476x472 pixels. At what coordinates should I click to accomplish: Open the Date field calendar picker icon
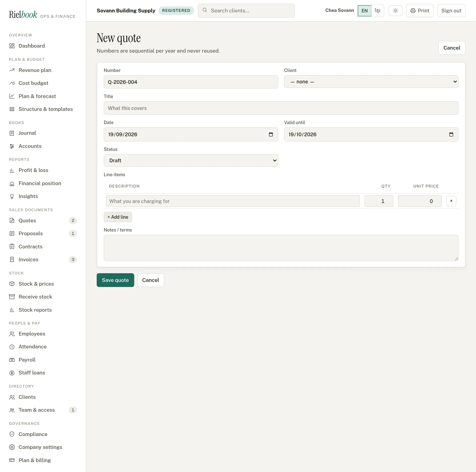[271, 135]
